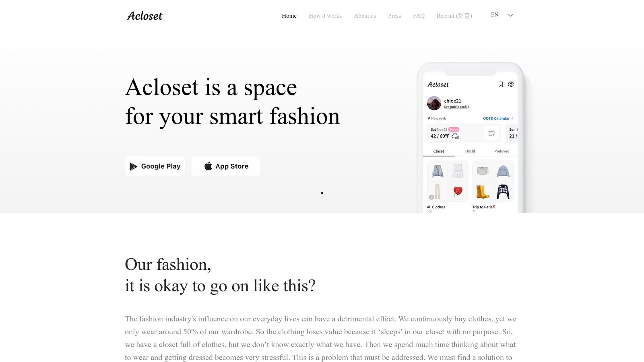Screen dimensions: 644x362
Task: Click the location pin next to New york
Action: click(x=428, y=118)
